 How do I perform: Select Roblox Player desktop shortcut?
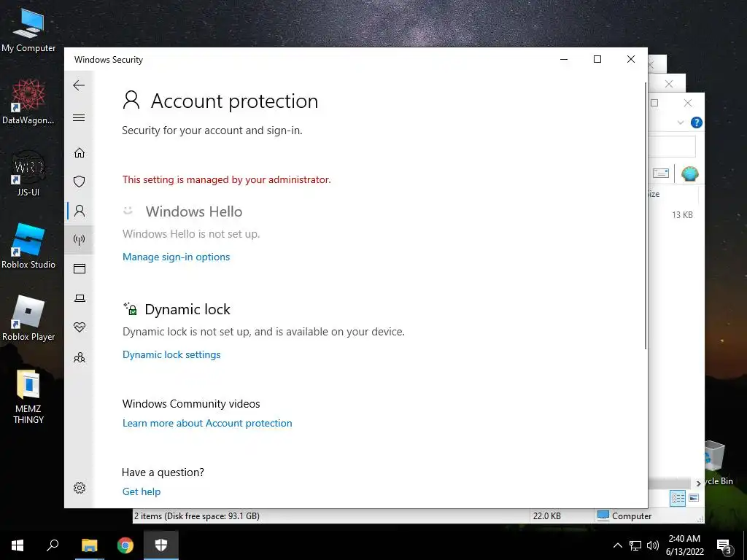(x=28, y=318)
